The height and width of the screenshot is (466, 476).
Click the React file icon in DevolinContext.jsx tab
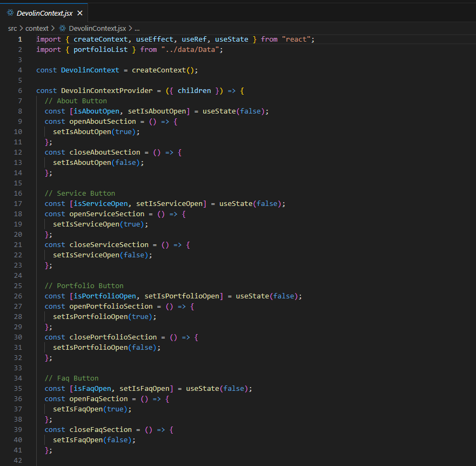click(x=10, y=13)
